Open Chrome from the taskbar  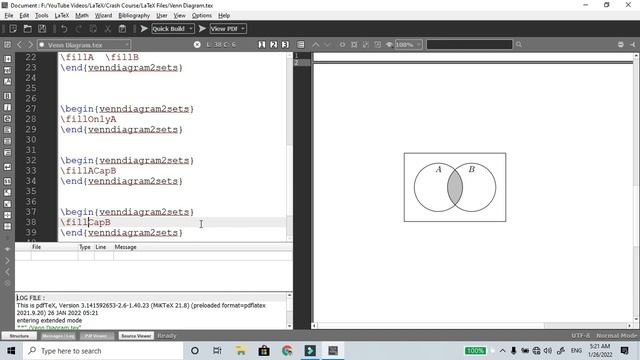tap(287, 351)
